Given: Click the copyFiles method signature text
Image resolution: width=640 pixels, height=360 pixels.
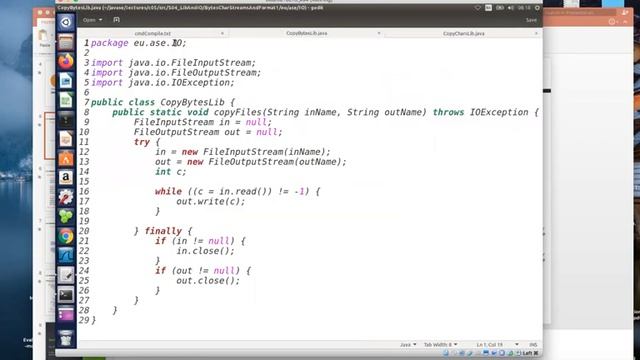Looking at the screenshot, I should [x=325, y=112].
